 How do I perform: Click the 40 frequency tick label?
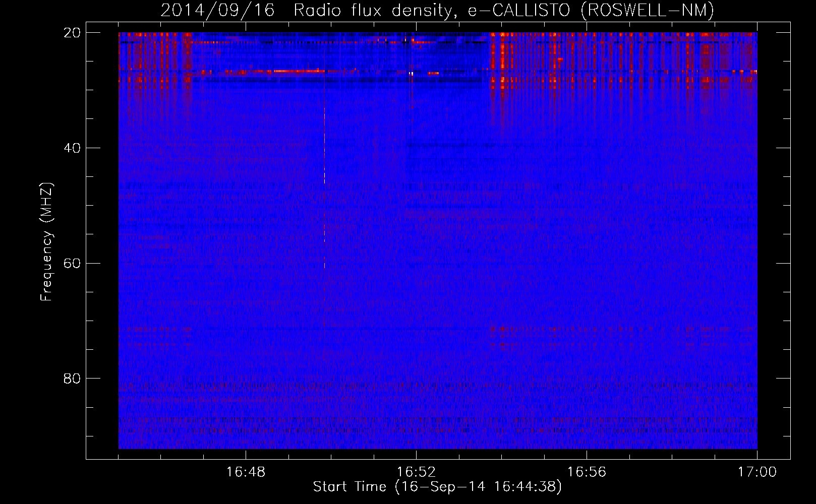72,148
